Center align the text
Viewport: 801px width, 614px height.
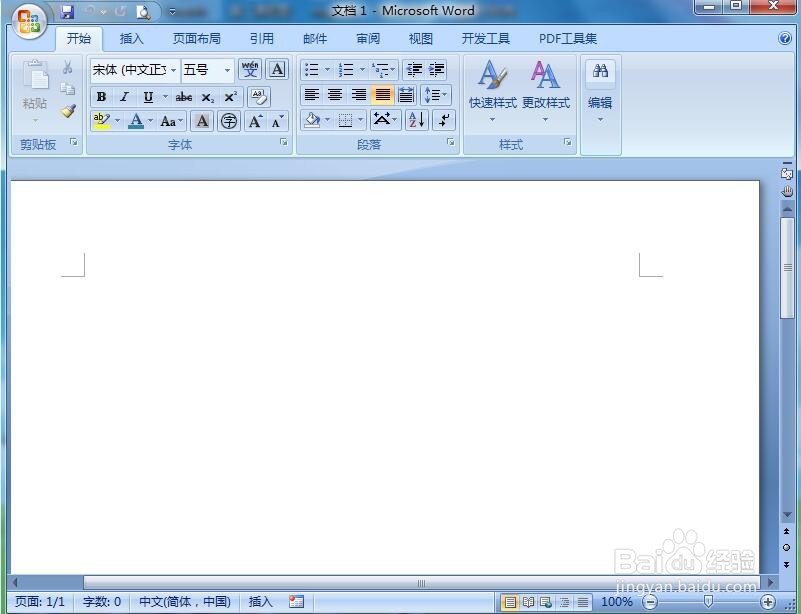click(335, 95)
